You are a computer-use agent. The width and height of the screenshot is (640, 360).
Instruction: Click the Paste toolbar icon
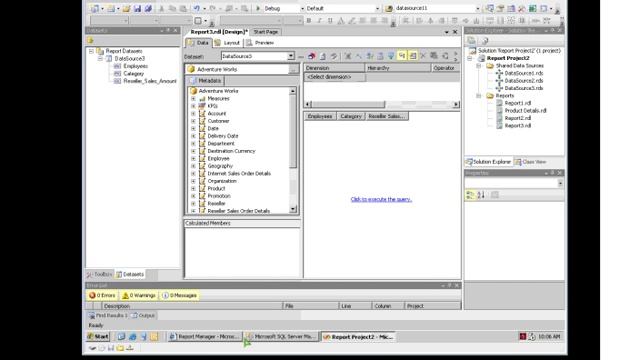coord(183,8)
